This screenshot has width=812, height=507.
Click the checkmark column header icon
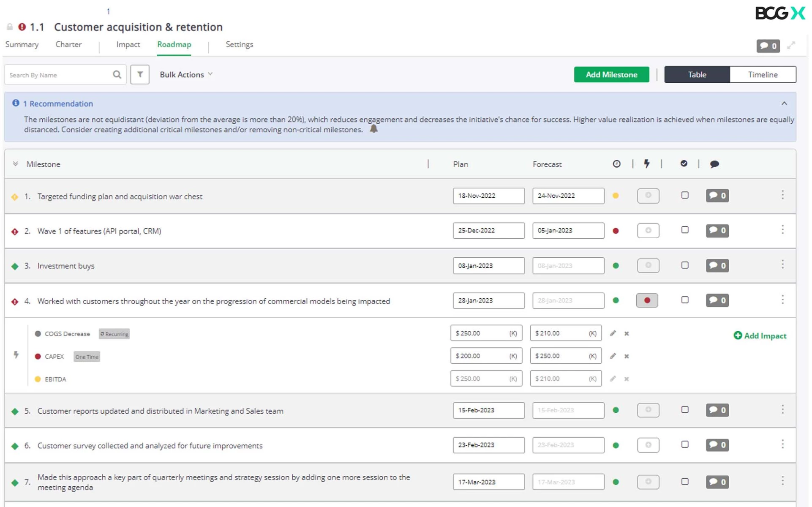point(684,164)
